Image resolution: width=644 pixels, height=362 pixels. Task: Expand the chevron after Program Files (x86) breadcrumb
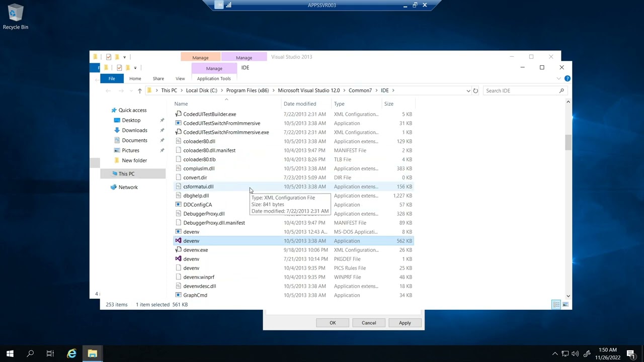coord(273,90)
